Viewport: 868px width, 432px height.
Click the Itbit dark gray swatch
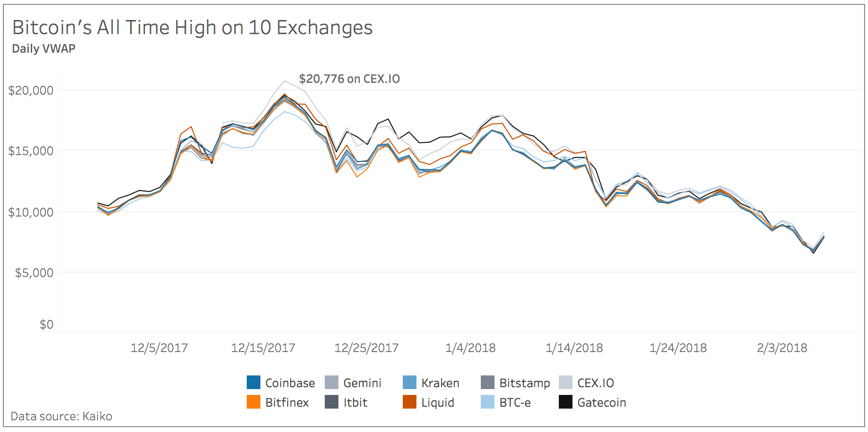(x=332, y=402)
